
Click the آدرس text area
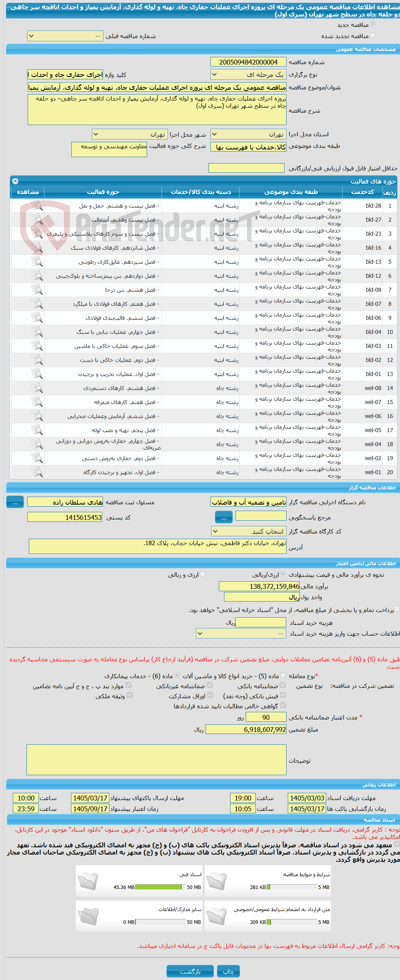point(158,546)
